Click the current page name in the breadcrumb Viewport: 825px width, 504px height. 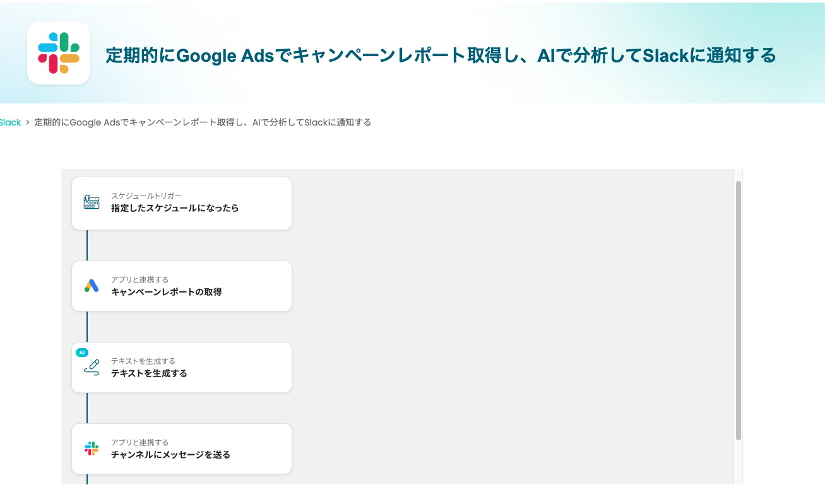pyautogui.click(x=203, y=122)
